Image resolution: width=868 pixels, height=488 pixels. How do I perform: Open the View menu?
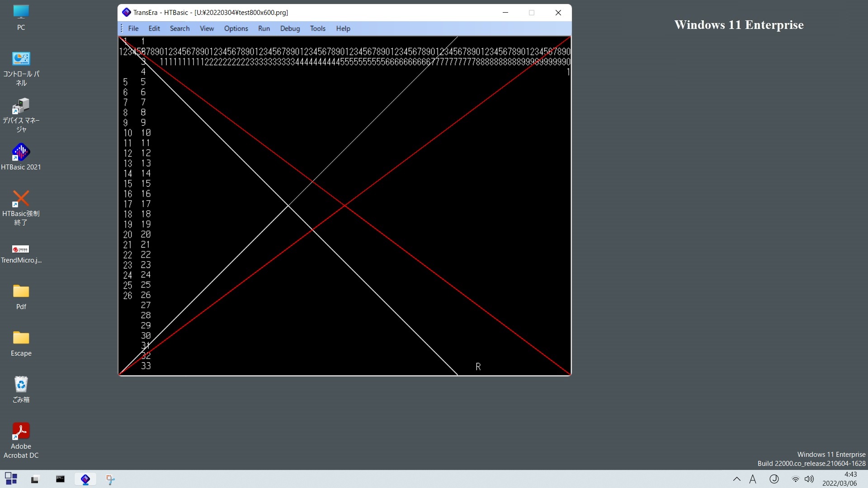(x=207, y=28)
